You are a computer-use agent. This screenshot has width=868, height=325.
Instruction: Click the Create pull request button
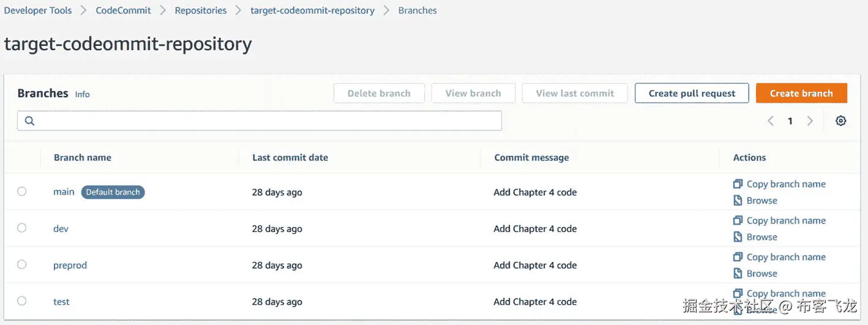tap(692, 94)
